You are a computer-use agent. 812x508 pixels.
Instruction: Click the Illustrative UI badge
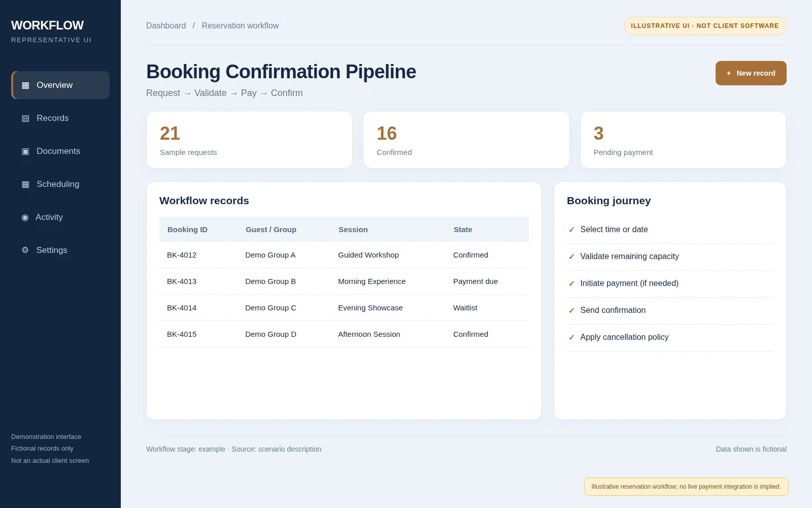tap(705, 26)
